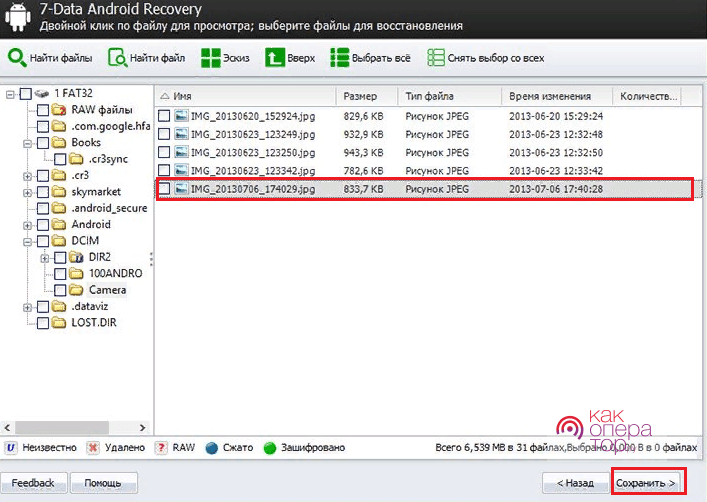Select the .com.google.hfa folder label

110,126
